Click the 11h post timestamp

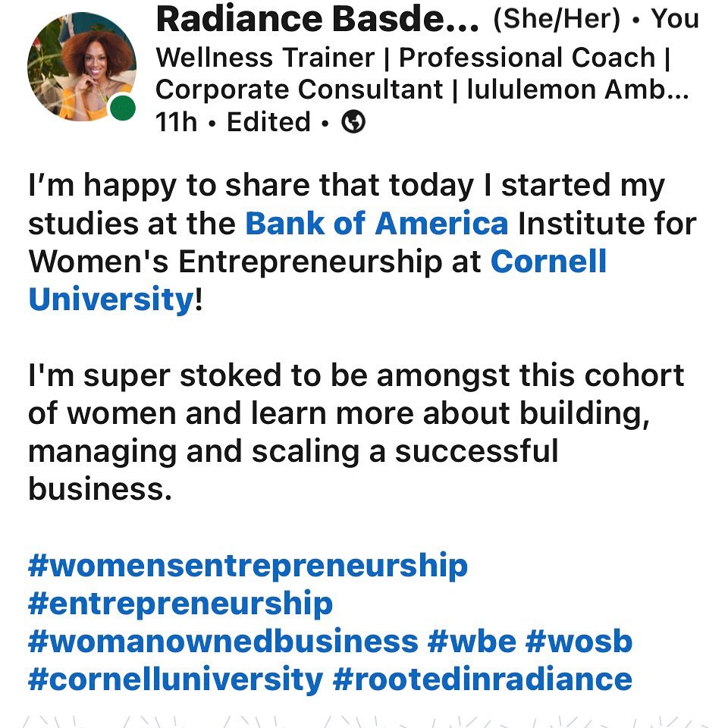click(177, 122)
